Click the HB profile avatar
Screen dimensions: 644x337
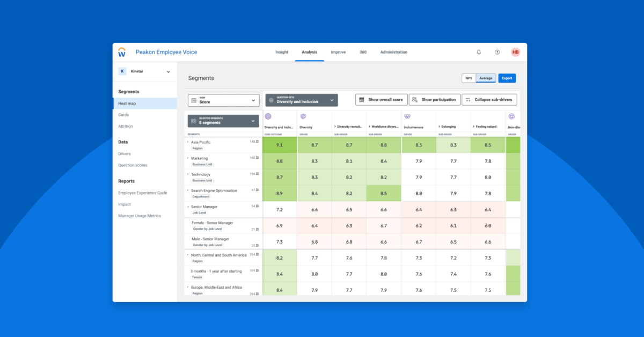click(515, 52)
